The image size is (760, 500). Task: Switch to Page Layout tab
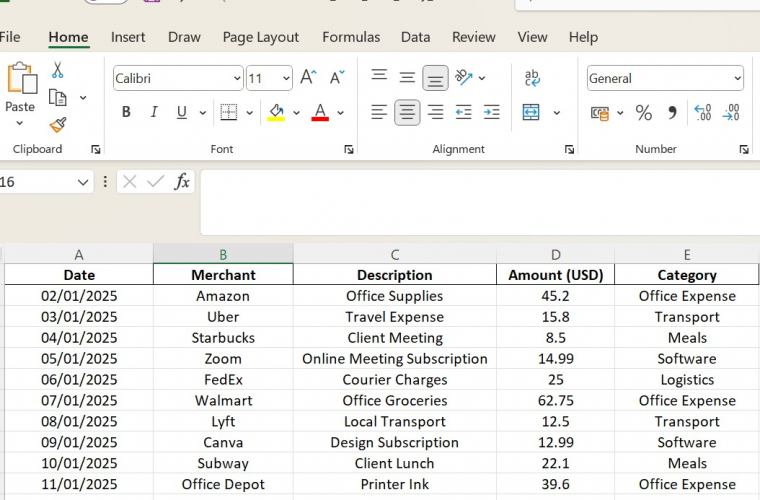261,37
